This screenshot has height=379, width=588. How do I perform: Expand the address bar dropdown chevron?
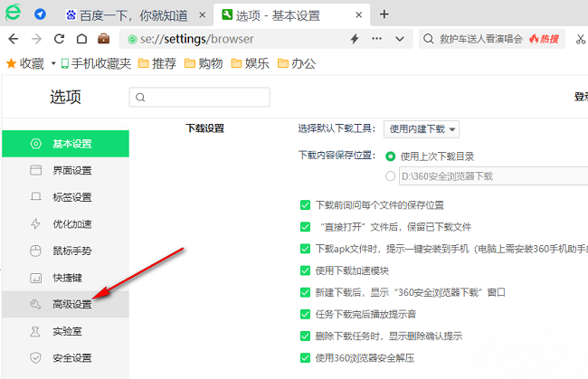[x=400, y=39]
